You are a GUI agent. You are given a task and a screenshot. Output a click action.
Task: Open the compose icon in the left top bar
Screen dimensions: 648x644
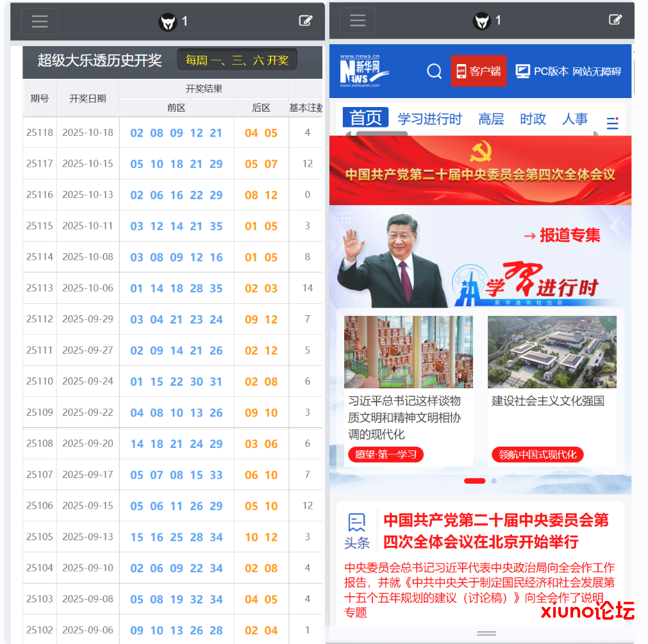[305, 21]
